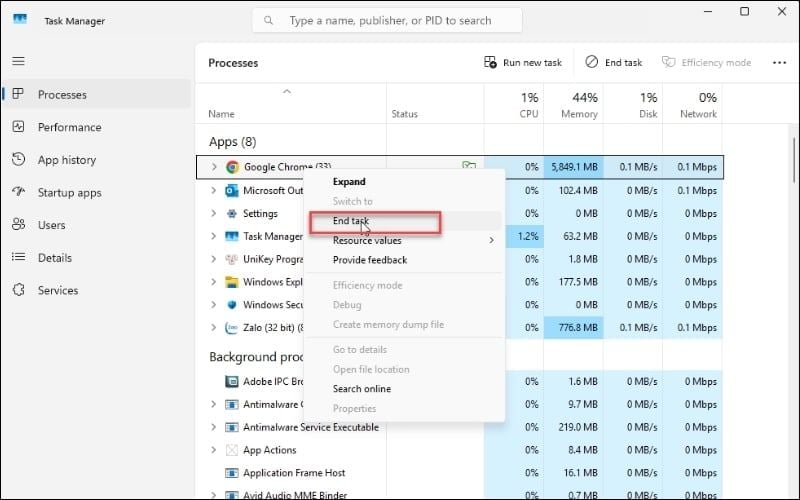The height and width of the screenshot is (500, 800).
Task: Expand the Zalo (32 bit) process group
Action: (214, 328)
